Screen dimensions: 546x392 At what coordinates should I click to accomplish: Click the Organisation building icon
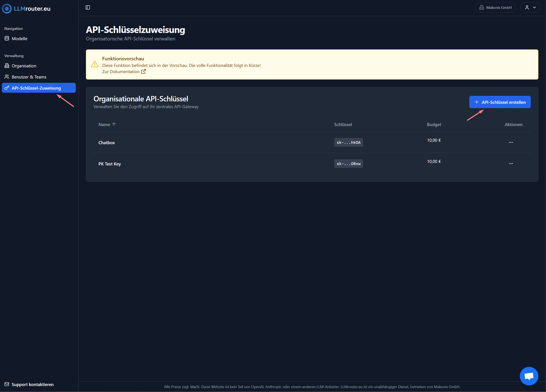[7, 66]
